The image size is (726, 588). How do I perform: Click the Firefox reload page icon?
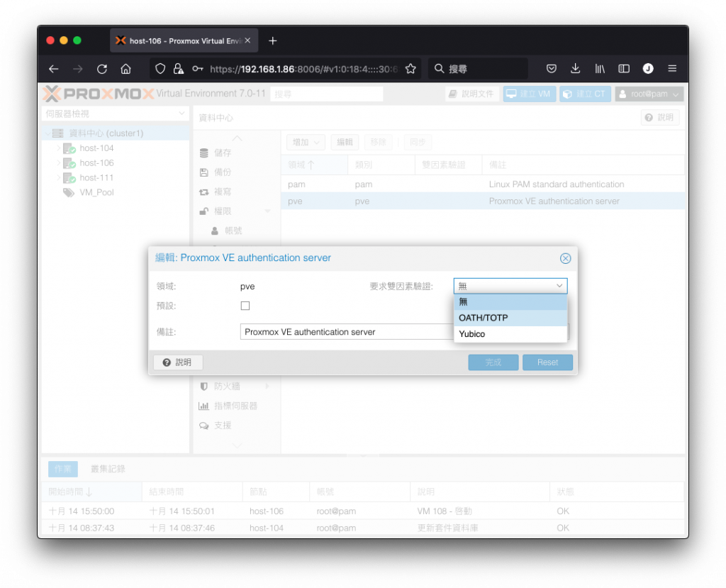coord(102,69)
